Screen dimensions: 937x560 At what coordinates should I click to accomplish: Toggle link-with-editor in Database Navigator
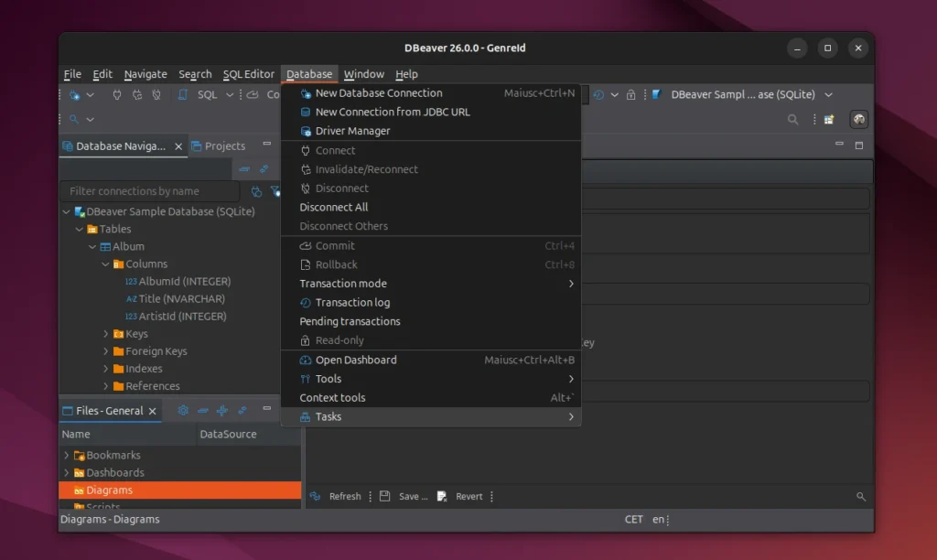point(264,169)
